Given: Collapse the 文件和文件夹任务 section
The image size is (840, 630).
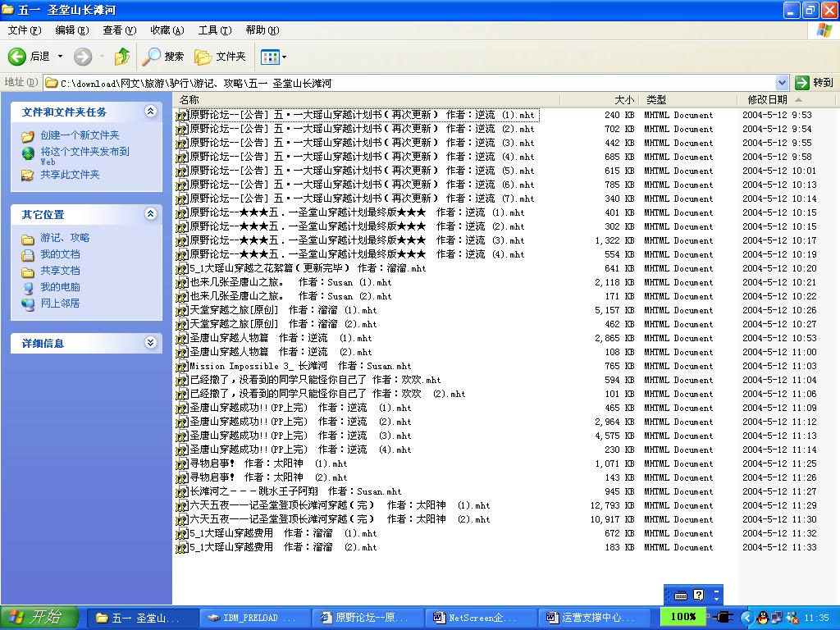Looking at the screenshot, I should click(150, 112).
